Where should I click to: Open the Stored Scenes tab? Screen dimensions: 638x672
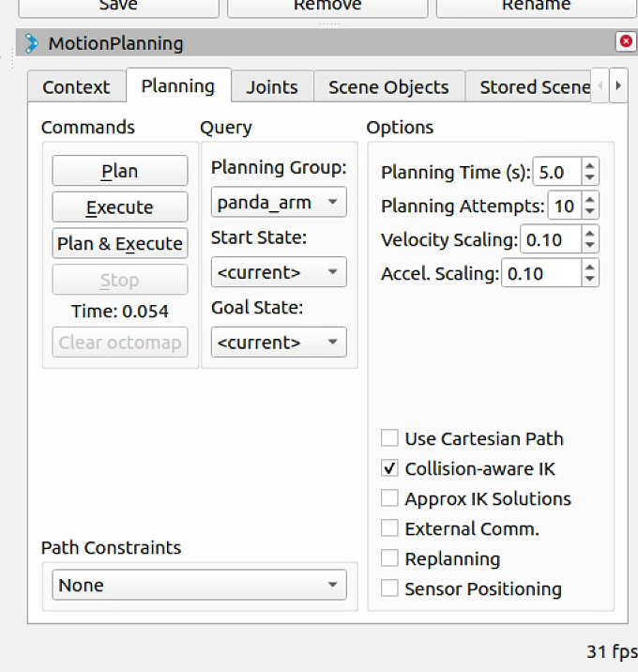[x=530, y=87]
